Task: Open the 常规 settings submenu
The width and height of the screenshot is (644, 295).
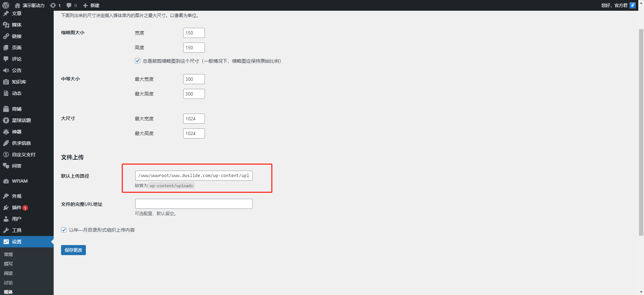Action: 8,254
